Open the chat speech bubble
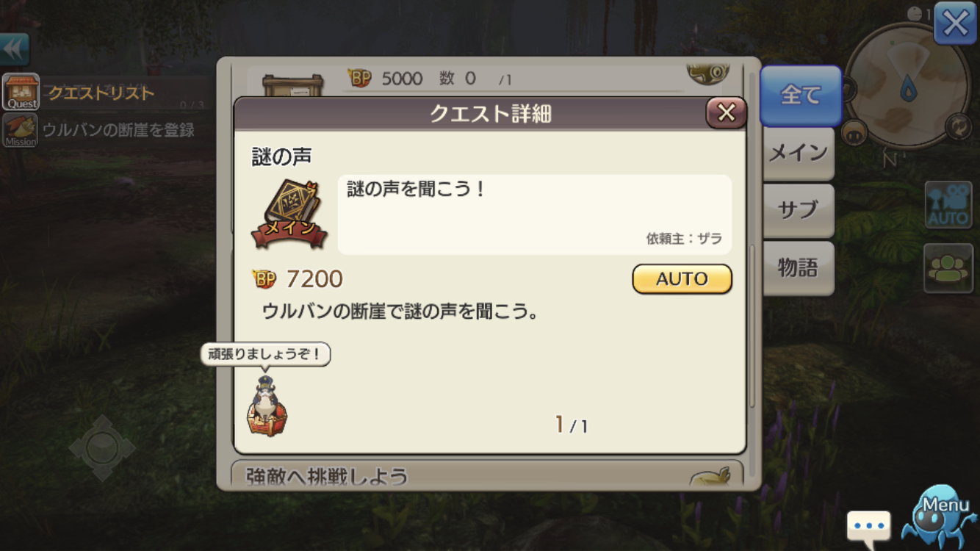Viewport: 980px width, 551px height. pyautogui.click(x=868, y=526)
